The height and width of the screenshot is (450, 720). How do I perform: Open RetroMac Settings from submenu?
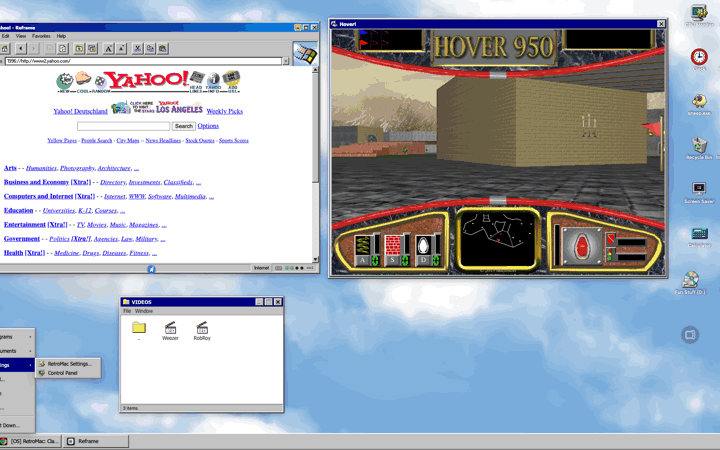tap(68, 364)
